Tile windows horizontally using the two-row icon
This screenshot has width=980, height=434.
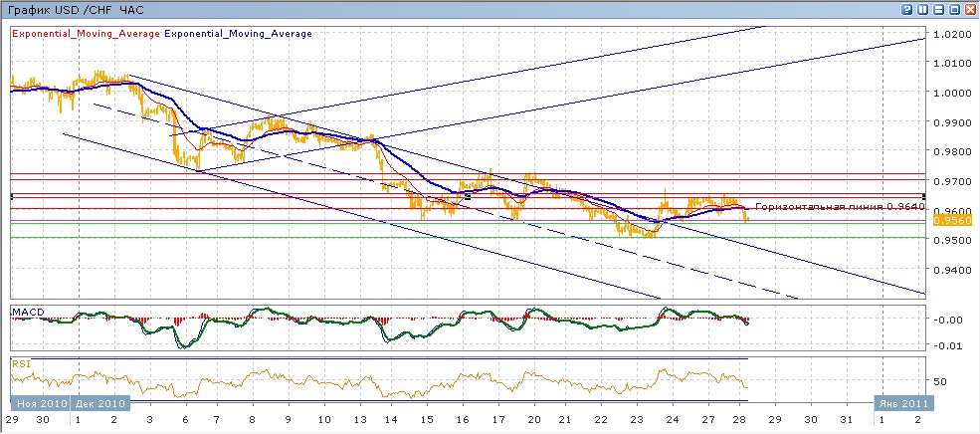(x=937, y=10)
